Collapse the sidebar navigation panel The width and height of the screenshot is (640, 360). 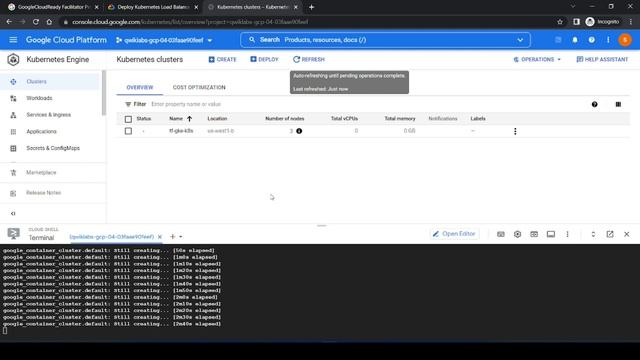[x=13, y=213]
